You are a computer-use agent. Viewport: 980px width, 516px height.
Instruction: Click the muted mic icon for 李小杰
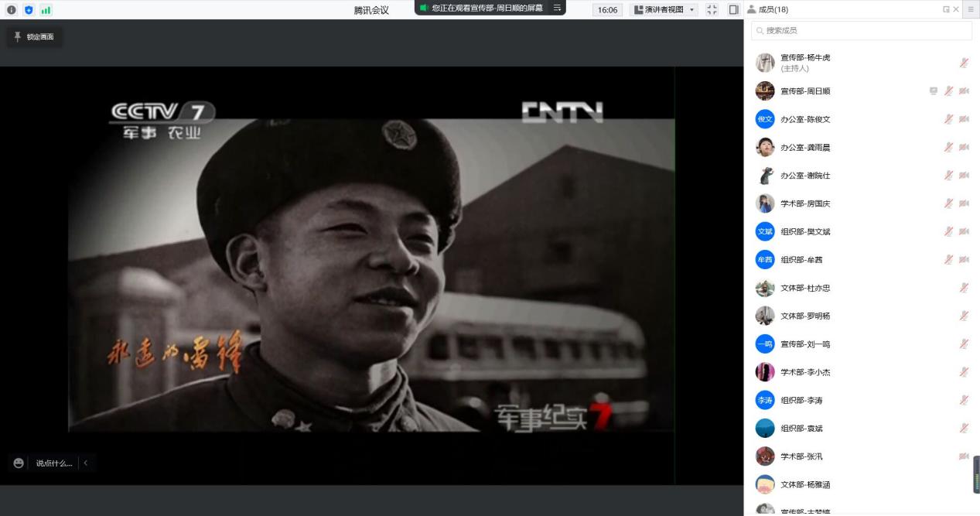[x=964, y=372]
